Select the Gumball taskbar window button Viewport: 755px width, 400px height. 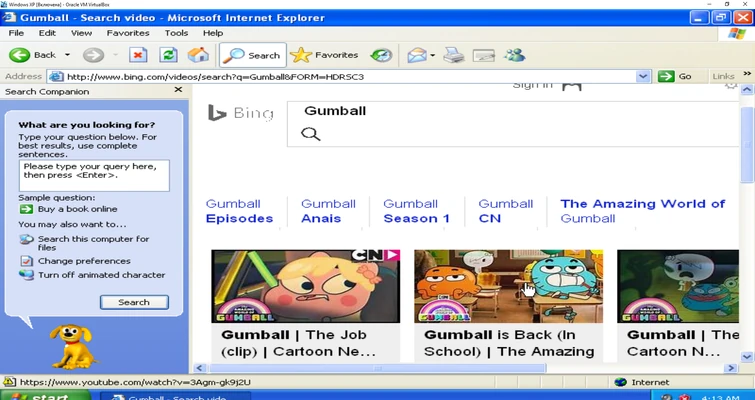tap(176, 397)
